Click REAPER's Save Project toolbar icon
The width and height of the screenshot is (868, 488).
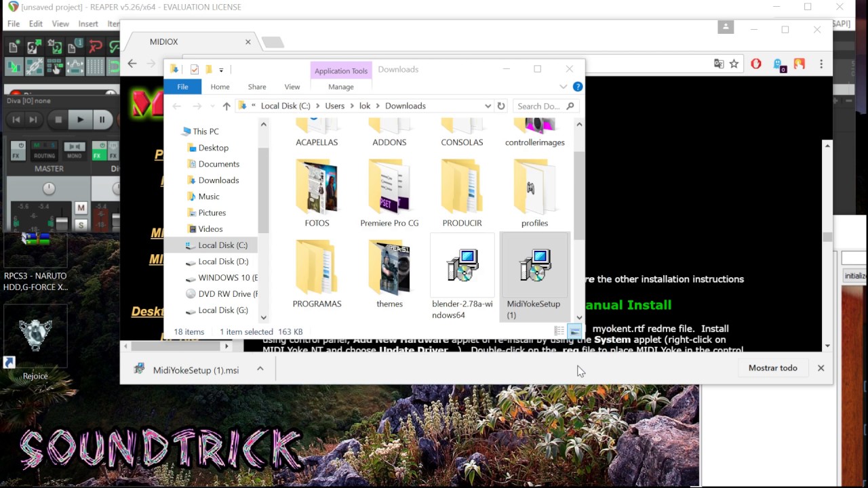(54, 47)
